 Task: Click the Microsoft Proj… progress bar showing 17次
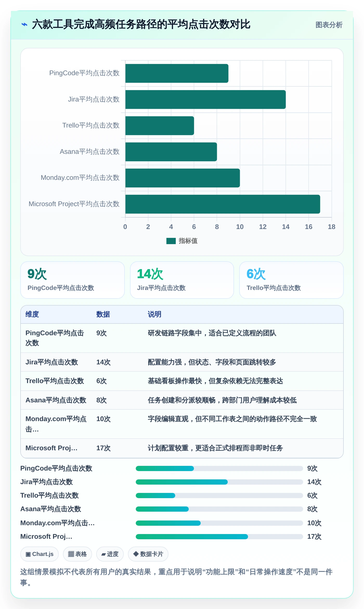tap(219, 537)
